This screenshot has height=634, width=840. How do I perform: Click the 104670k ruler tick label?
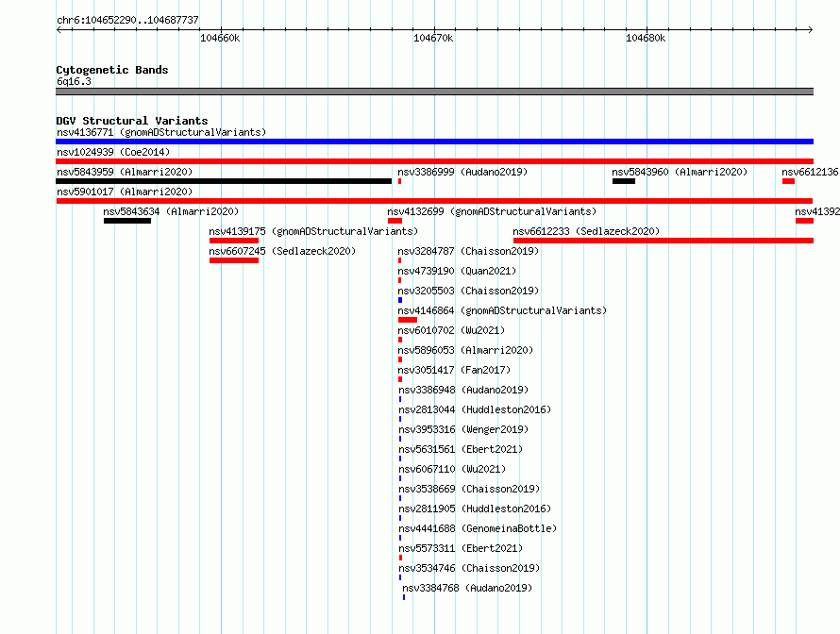[433, 38]
